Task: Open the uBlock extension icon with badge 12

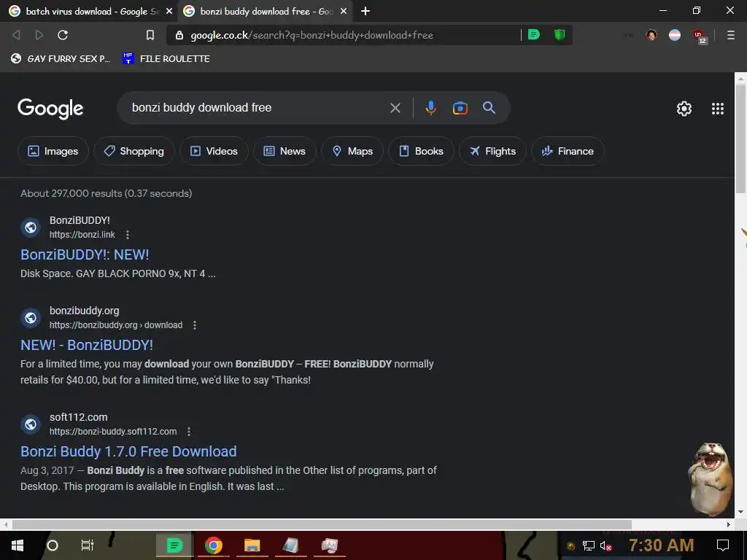Action: tap(700, 36)
